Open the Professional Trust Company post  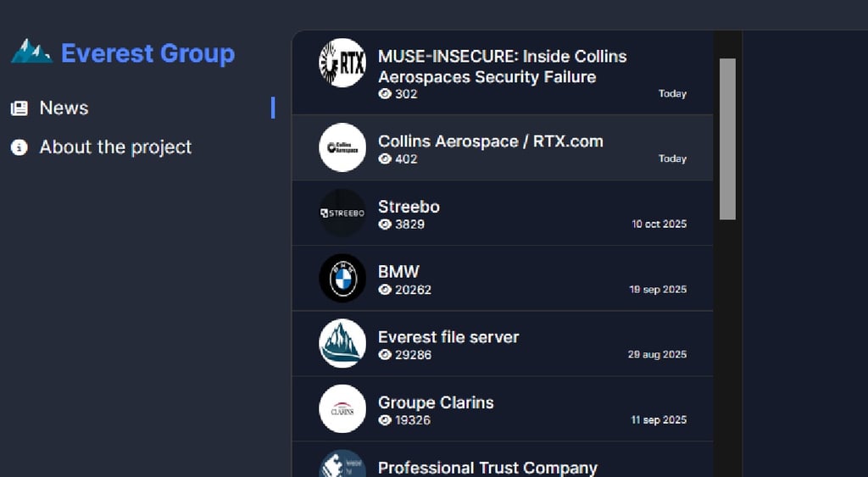pyautogui.click(x=487, y=469)
